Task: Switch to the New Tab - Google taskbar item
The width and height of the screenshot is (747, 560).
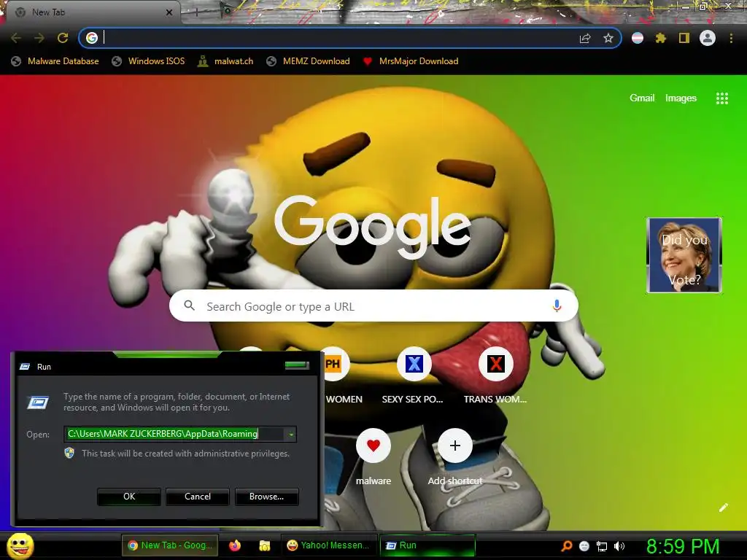Action: [171, 545]
